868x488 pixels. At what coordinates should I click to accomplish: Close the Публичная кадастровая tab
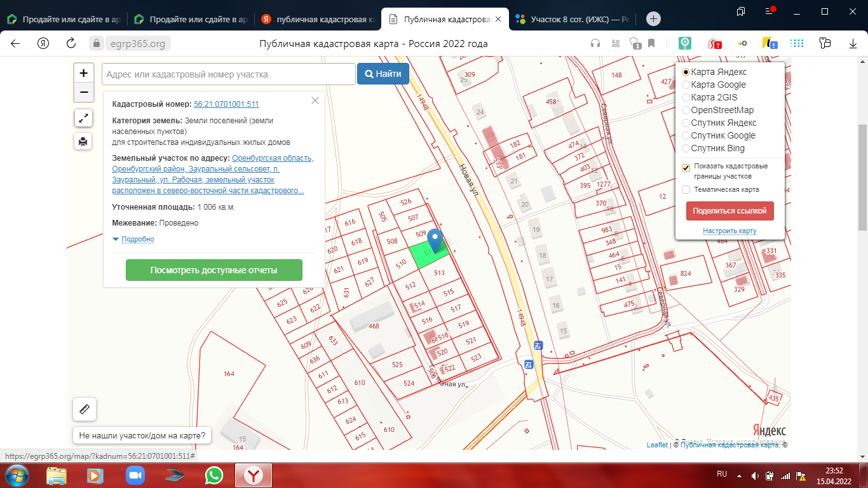(x=498, y=19)
